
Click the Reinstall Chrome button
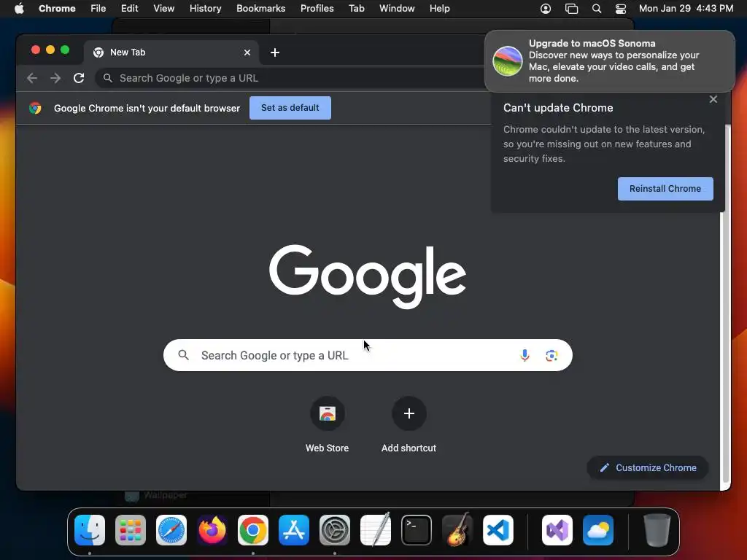[x=665, y=189]
